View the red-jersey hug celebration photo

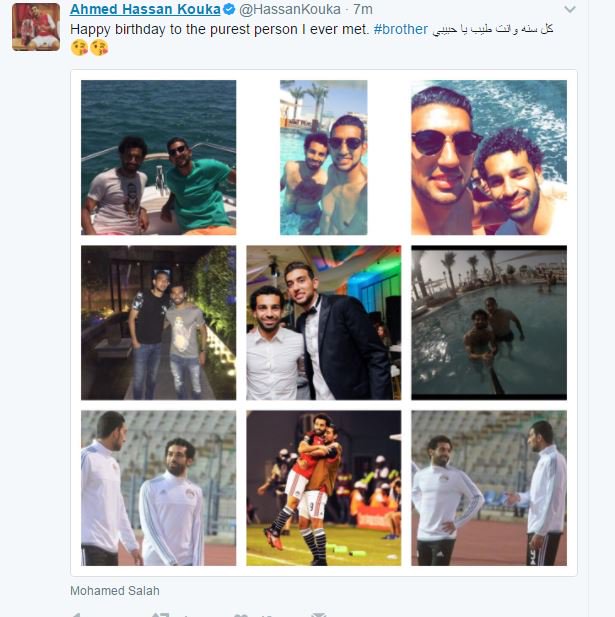click(x=323, y=488)
